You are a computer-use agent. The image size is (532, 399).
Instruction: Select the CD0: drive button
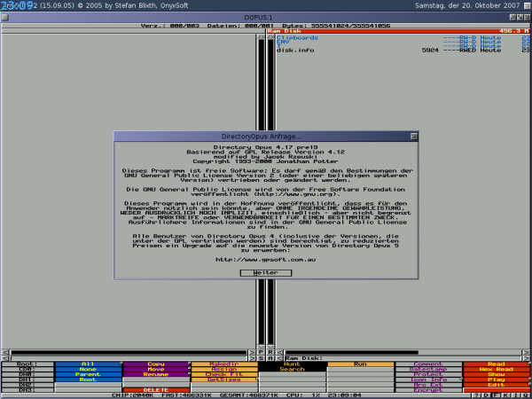tap(27, 369)
